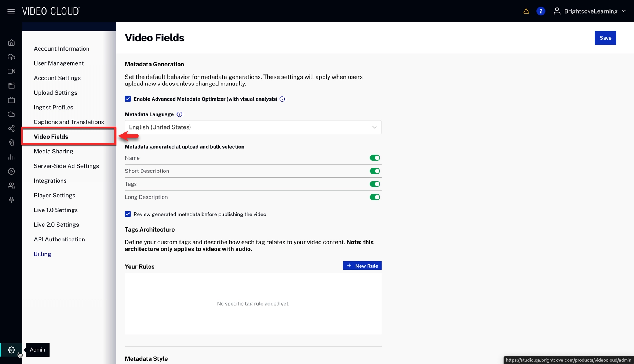Click the yellow warning alert icon
The image size is (634, 364).
point(526,11)
